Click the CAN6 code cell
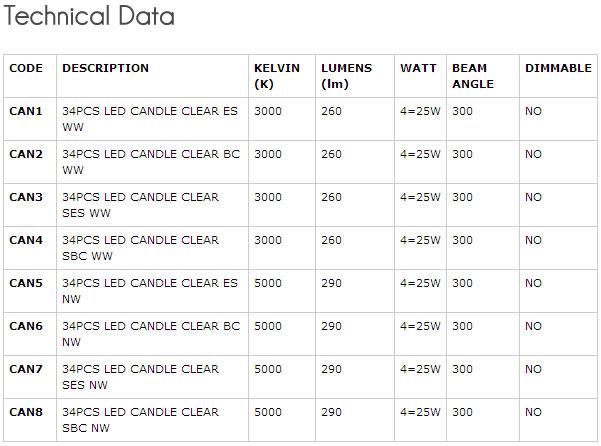601x446 pixels. [26, 326]
